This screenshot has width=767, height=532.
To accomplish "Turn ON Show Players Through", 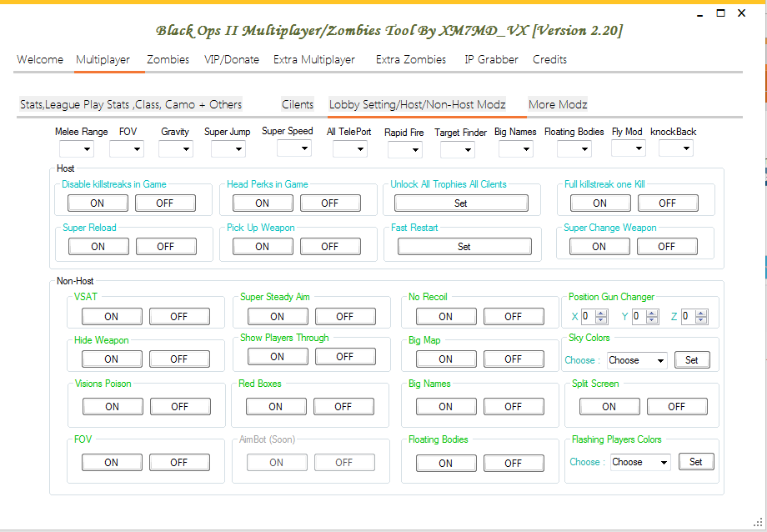I will 278,357.
